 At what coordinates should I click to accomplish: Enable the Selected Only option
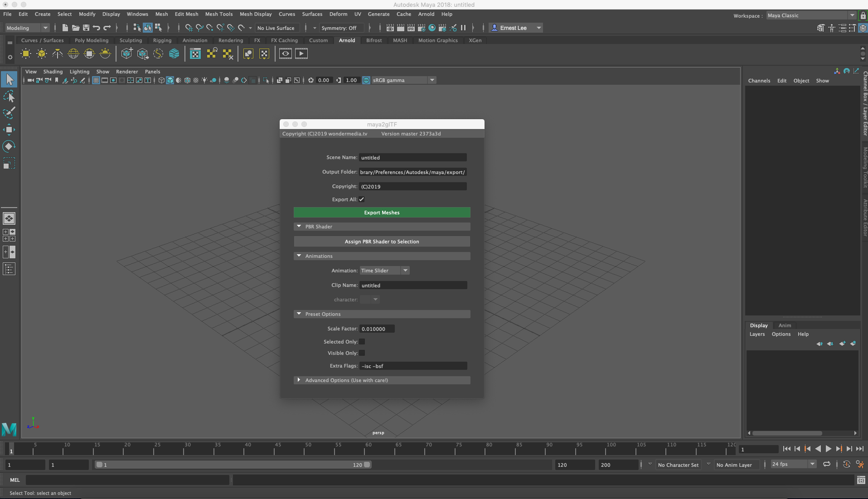pyautogui.click(x=361, y=341)
